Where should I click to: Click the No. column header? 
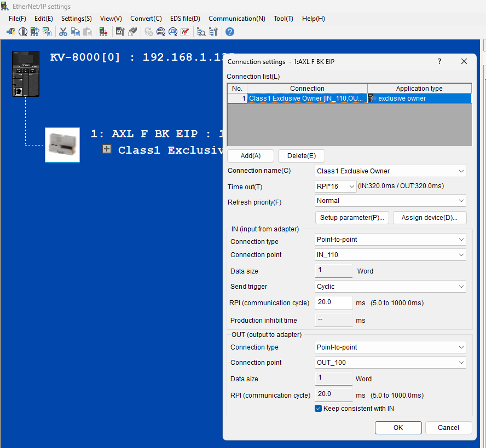click(237, 88)
